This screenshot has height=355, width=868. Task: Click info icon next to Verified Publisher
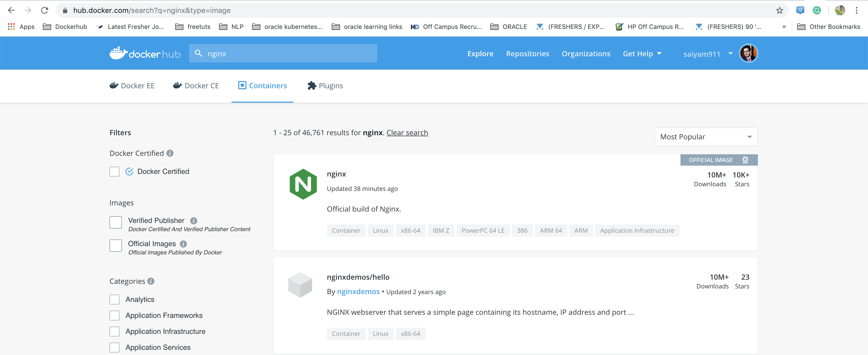(193, 221)
